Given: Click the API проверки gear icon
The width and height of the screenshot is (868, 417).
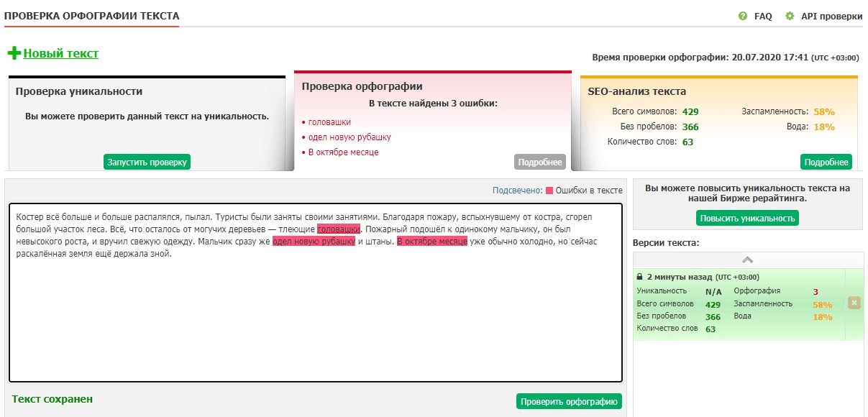Looking at the screenshot, I should (790, 16).
